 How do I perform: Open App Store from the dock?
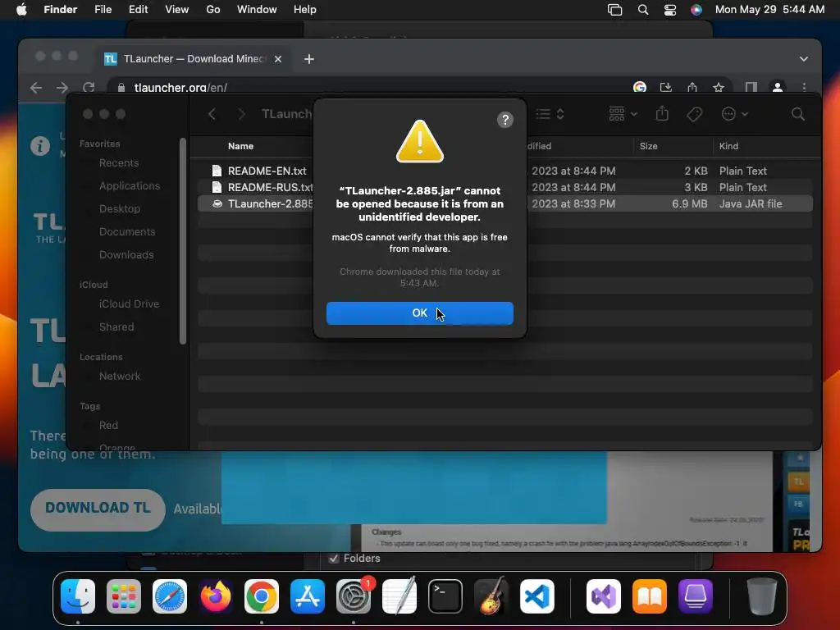[308, 596]
